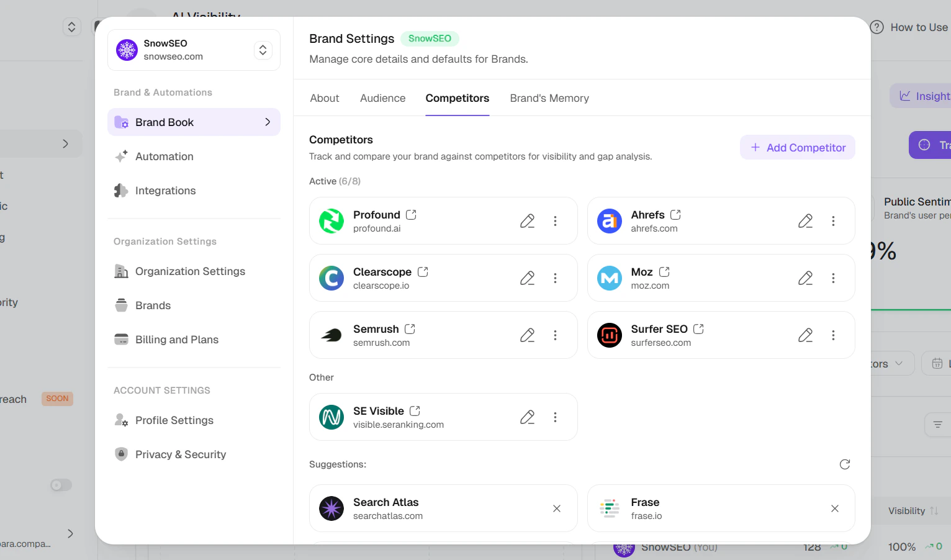Click the SnowSEO snowflake logo
This screenshot has width=951, height=560.
point(127,50)
